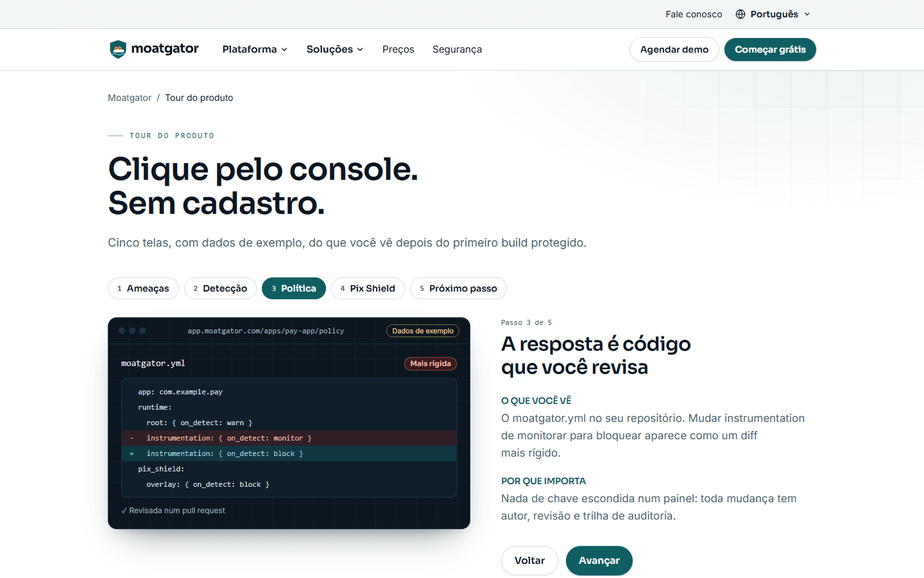Select the active step 3 Política tab
The height and width of the screenshot is (578, 924).
[x=294, y=288]
